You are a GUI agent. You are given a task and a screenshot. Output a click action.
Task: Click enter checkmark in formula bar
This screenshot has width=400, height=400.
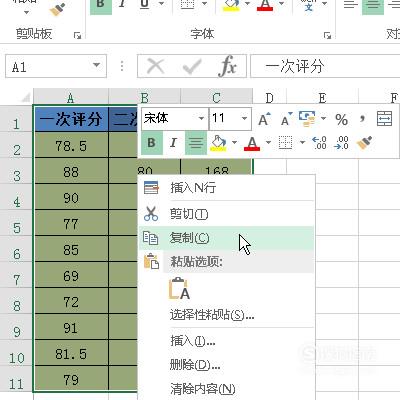pos(192,66)
